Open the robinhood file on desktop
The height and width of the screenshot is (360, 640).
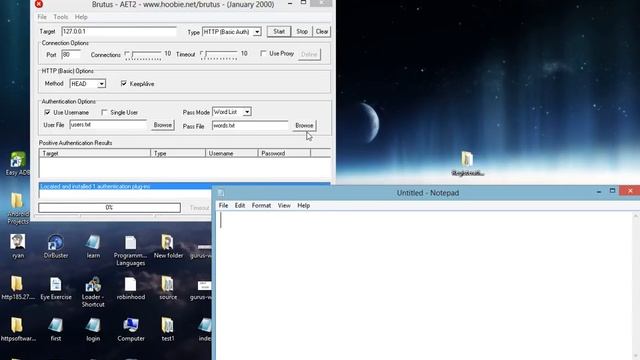pos(131,288)
